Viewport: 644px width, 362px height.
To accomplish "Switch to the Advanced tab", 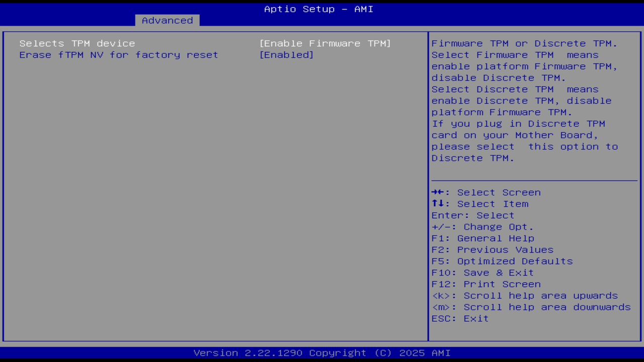I will click(167, 20).
